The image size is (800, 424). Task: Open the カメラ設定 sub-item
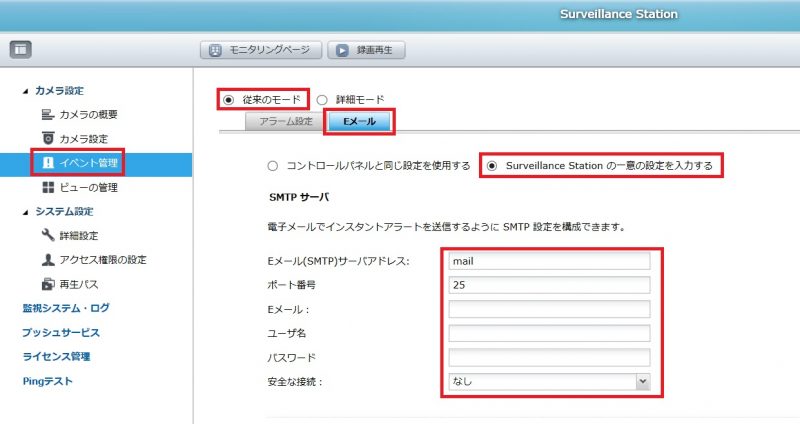pos(84,139)
